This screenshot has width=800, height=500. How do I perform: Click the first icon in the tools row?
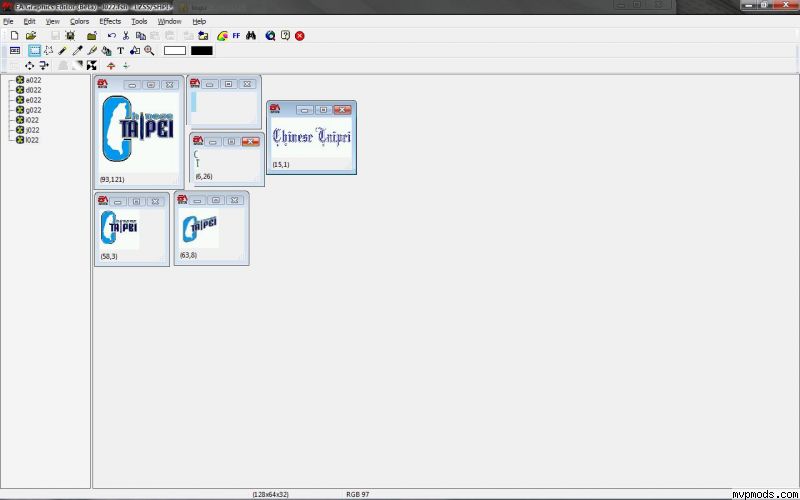coord(15,51)
